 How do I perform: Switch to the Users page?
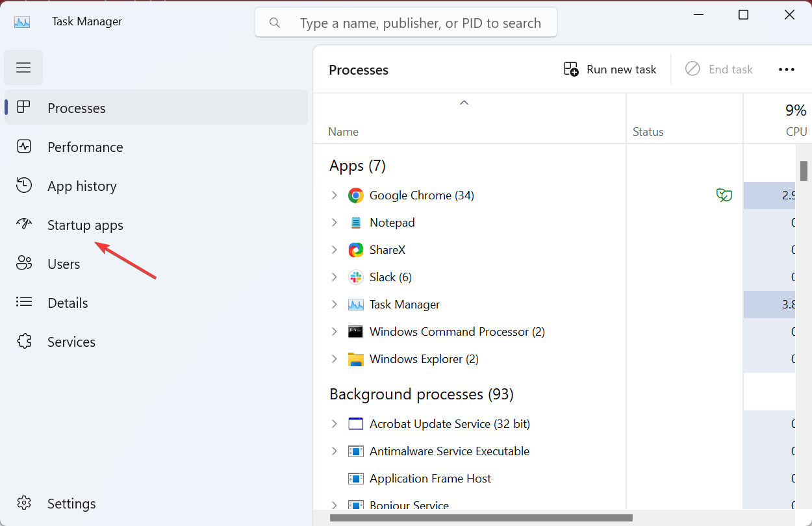[156, 264]
